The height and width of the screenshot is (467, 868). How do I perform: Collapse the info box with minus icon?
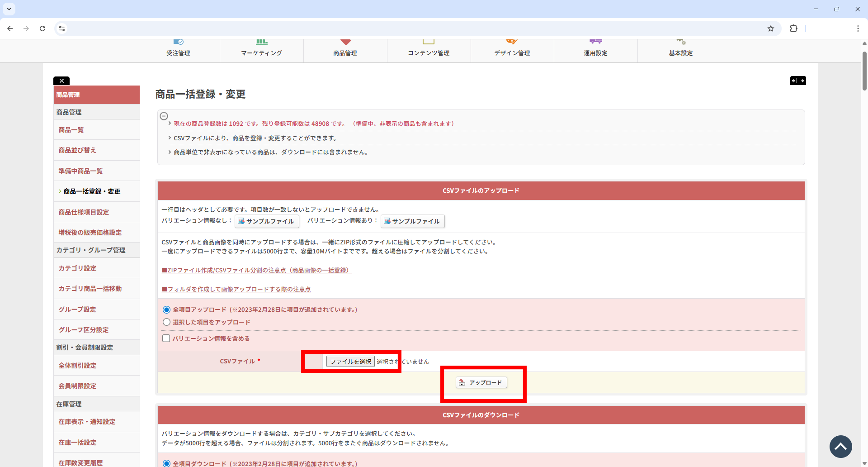pyautogui.click(x=164, y=116)
